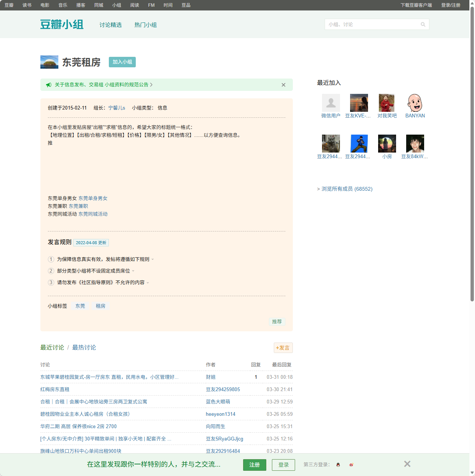Image resolution: width=475 pixels, height=476 pixels.
Task: Open 微信用户 default avatar
Action: (x=331, y=103)
